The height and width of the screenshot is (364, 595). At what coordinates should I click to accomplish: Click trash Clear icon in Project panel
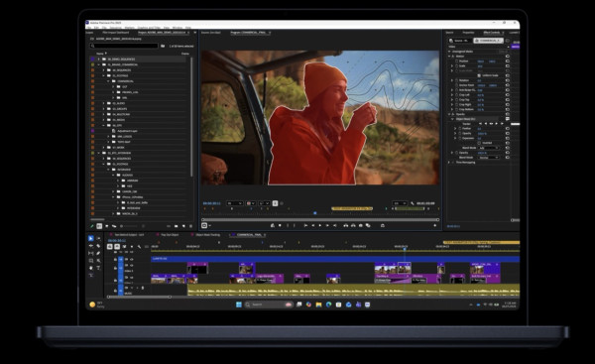coord(190,226)
